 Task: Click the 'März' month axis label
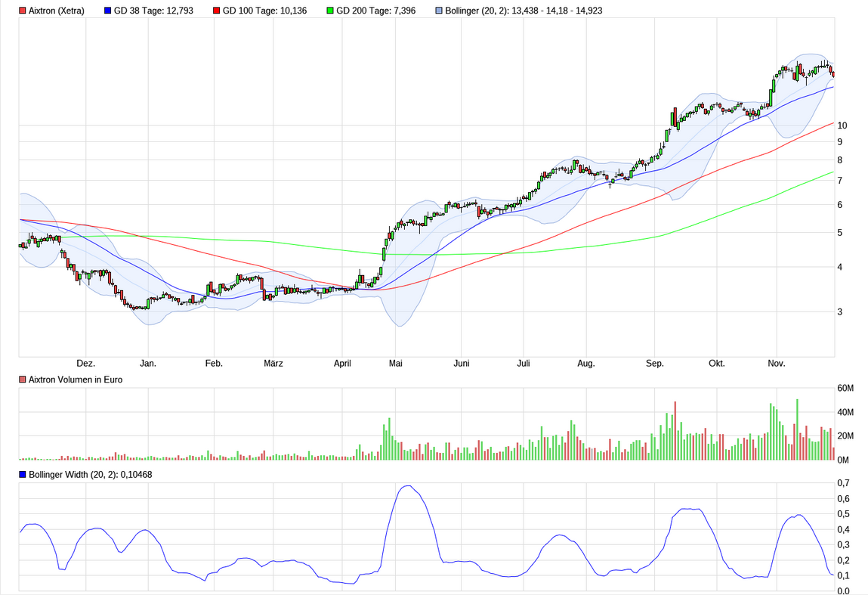click(x=273, y=364)
